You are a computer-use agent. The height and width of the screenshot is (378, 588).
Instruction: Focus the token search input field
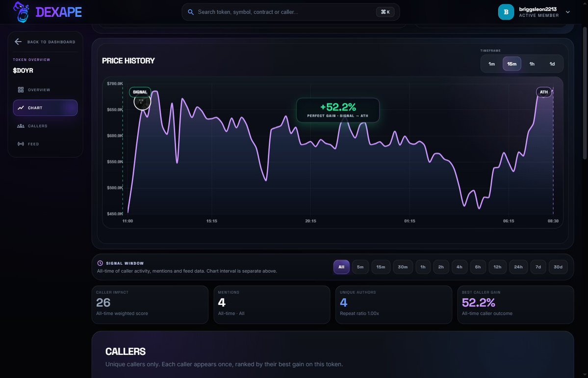point(290,12)
